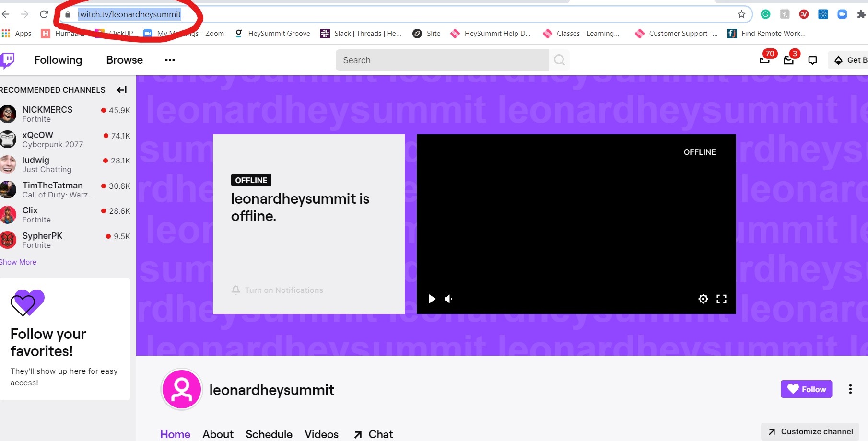Click NICKMERCS avatar thumbnail
868x441 pixels.
click(x=8, y=114)
